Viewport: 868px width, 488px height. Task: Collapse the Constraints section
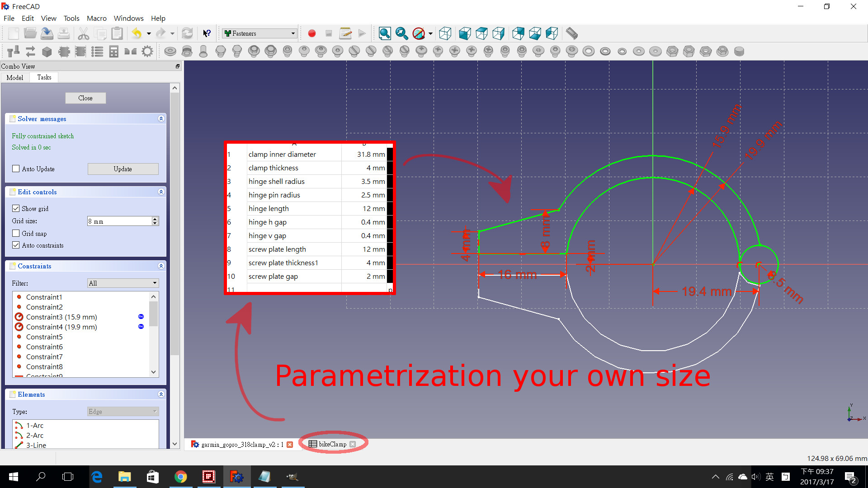161,266
